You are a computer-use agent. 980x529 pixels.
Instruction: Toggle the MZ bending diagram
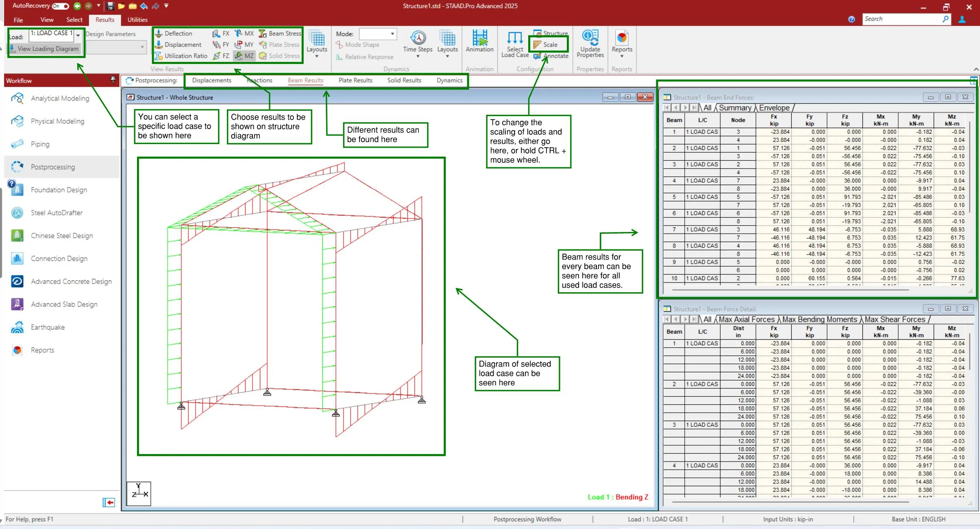point(244,56)
